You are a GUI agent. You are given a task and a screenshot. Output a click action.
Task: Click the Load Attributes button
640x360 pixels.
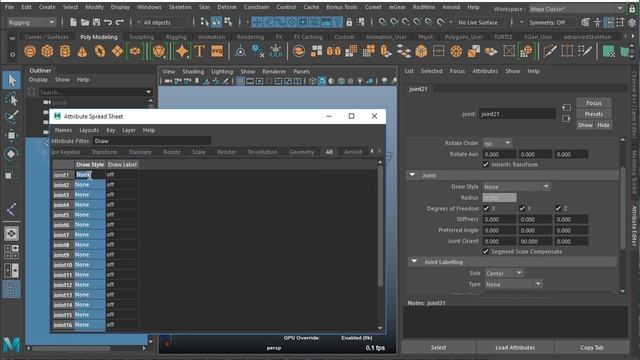coord(515,347)
